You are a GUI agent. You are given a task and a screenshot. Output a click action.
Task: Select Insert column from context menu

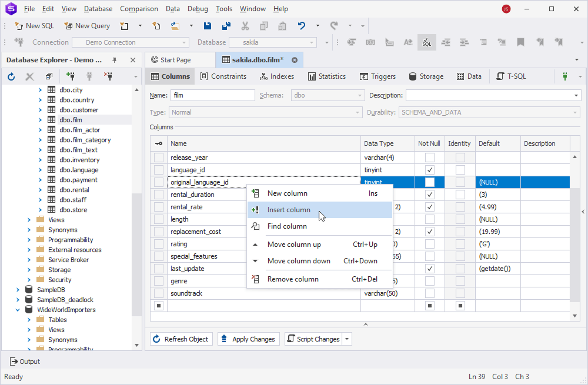coord(290,210)
